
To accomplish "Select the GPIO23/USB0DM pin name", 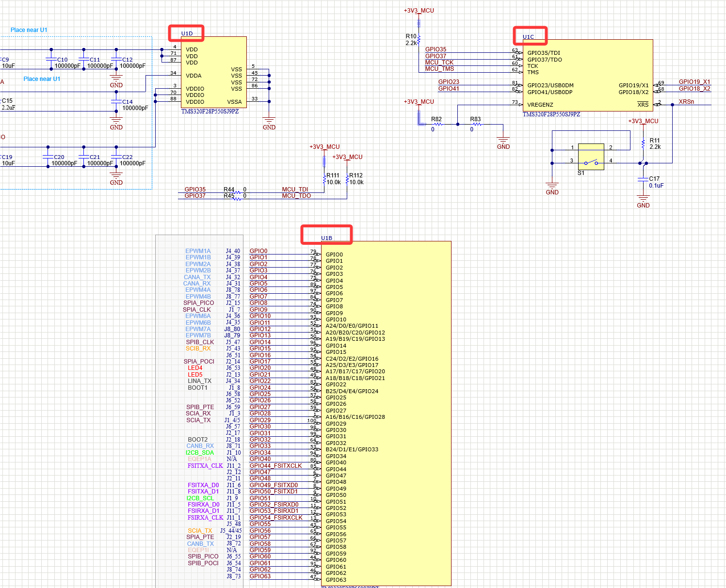I will point(550,85).
